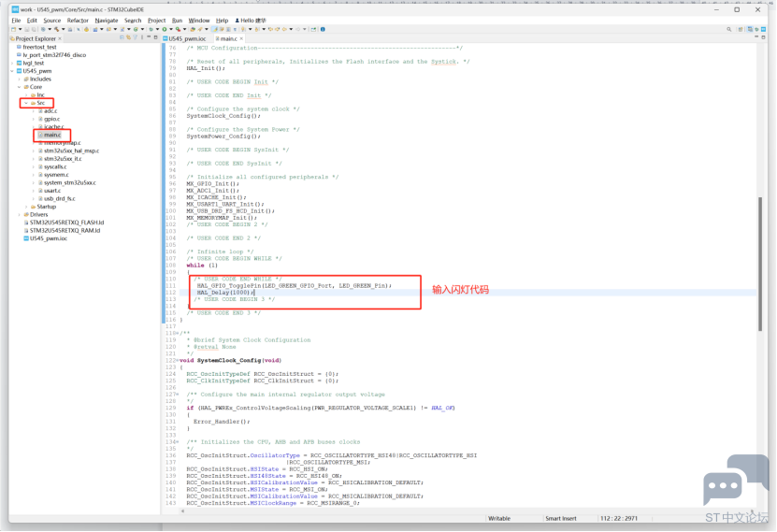Open the Help menu
The image size is (777, 532).
[222, 21]
